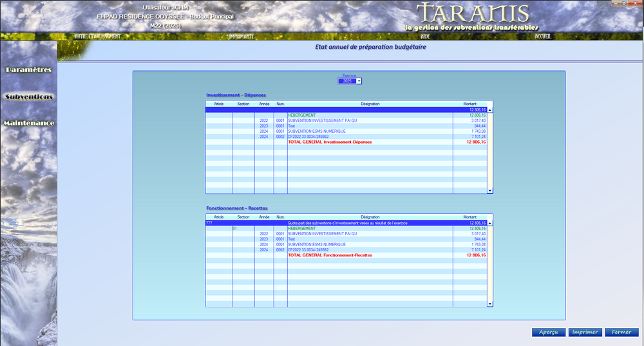Open the Aide top menu item
644x346 pixels.
425,37
